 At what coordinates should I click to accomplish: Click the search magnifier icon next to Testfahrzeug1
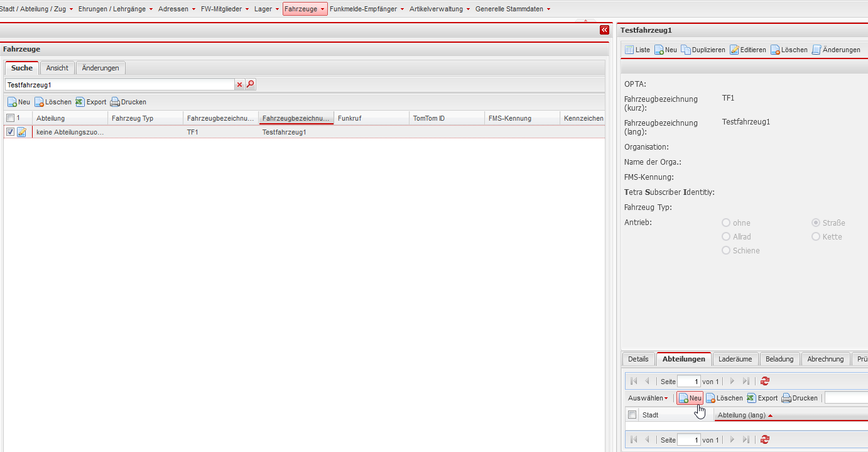tap(251, 84)
